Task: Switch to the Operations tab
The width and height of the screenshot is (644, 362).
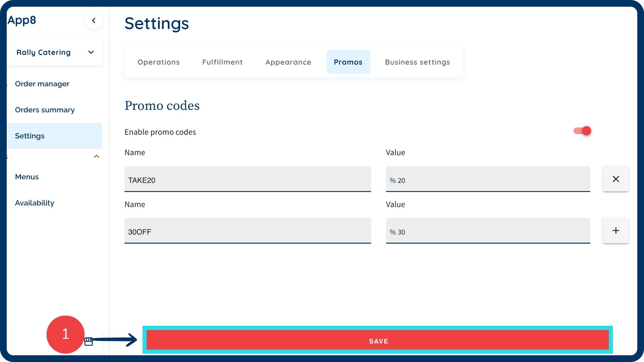Action: (158, 62)
